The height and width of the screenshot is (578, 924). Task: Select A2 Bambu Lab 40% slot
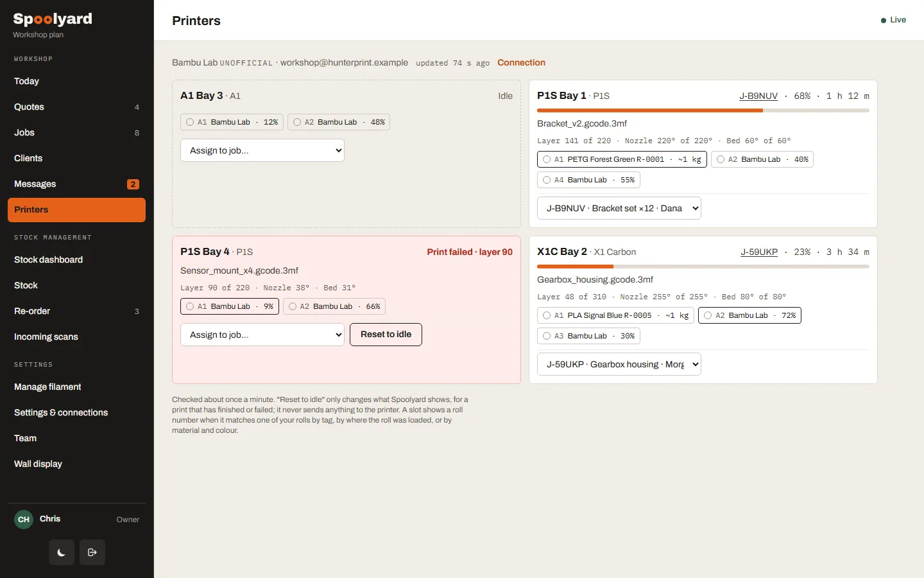(762, 159)
